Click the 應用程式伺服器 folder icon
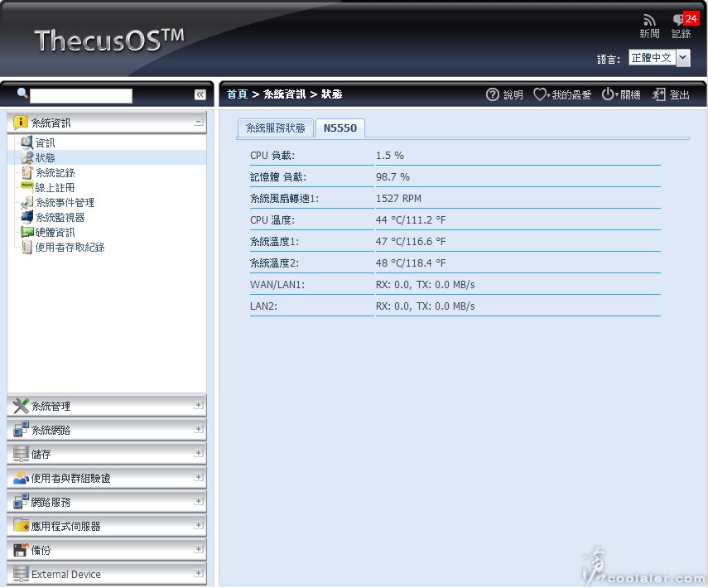This screenshot has width=708, height=588. click(x=21, y=526)
